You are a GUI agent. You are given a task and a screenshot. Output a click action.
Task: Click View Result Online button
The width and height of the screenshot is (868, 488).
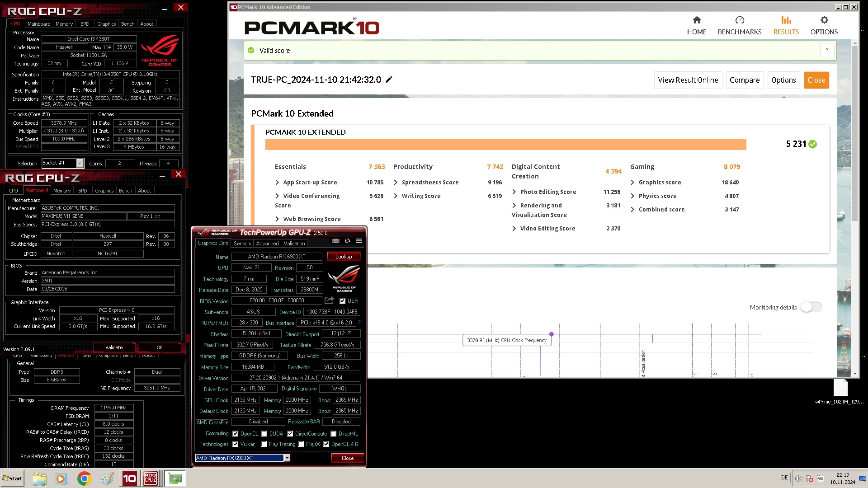coord(688,80)
